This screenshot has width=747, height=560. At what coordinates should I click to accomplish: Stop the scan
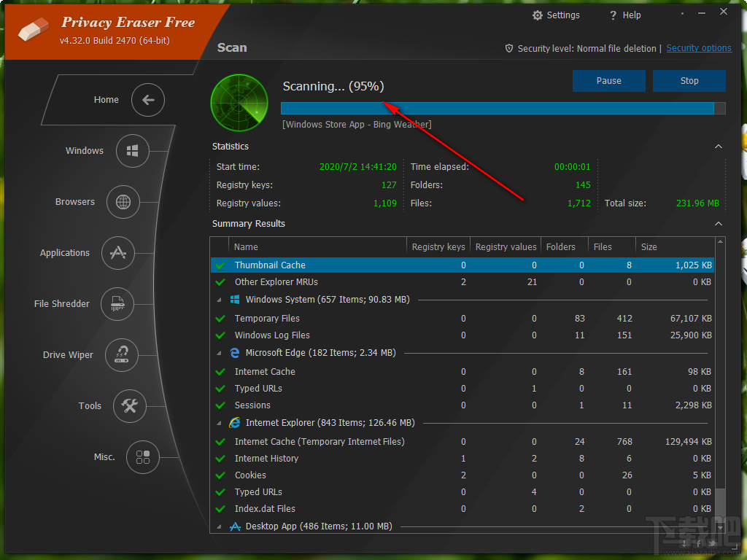(x=689, y=81)
